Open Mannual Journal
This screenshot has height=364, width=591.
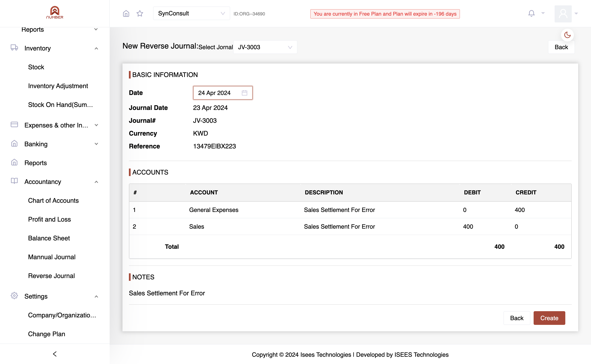(x=52, y=257)
